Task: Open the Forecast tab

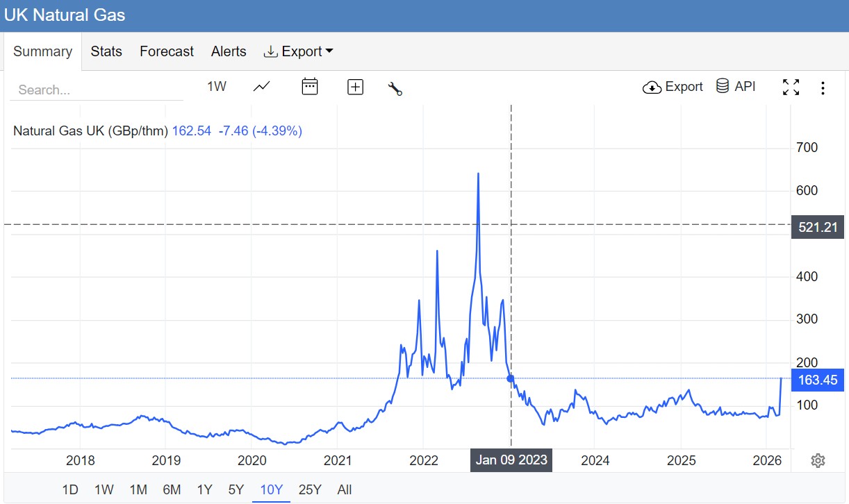Action: (167, 51)
